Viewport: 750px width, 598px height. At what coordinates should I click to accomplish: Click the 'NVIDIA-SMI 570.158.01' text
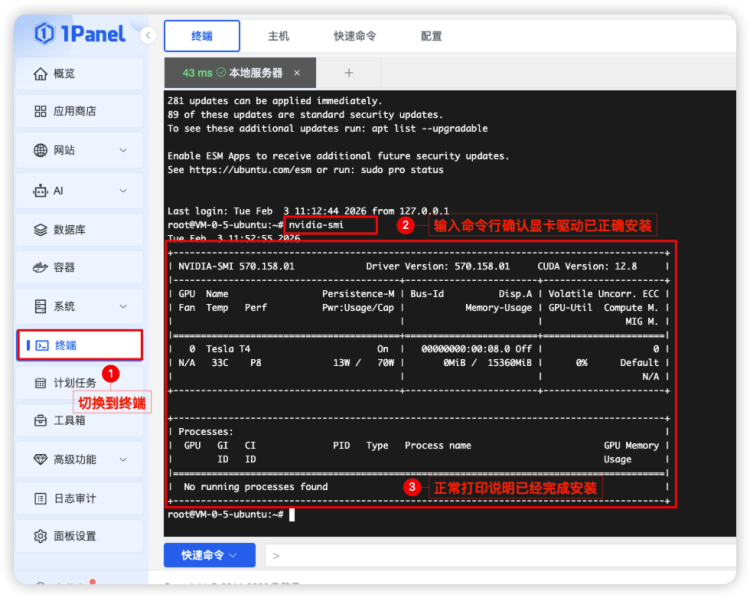click(x=236, y=266)
